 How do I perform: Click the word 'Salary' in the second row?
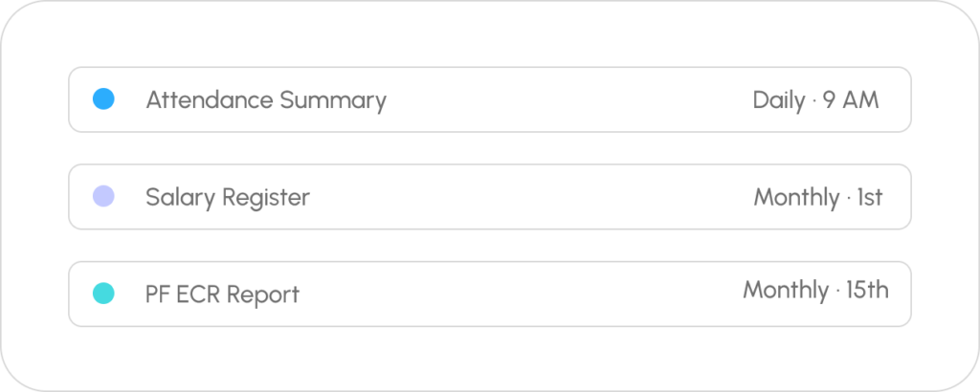pos(180,197)
